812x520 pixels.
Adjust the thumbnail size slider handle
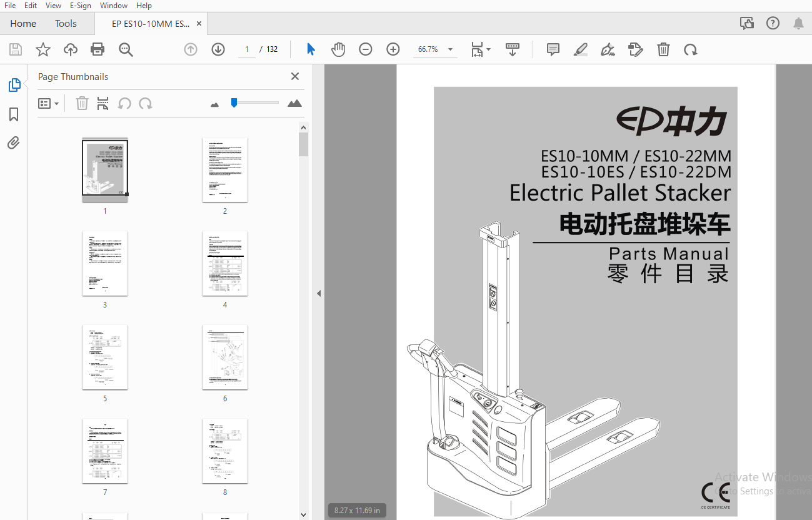[234, 102]
